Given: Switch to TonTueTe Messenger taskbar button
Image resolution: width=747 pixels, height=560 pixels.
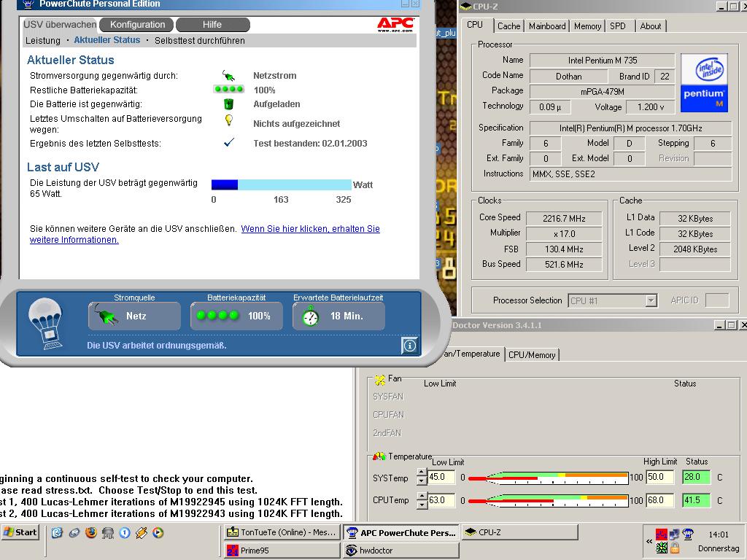Looking at the screenshot, I should 282,532.
